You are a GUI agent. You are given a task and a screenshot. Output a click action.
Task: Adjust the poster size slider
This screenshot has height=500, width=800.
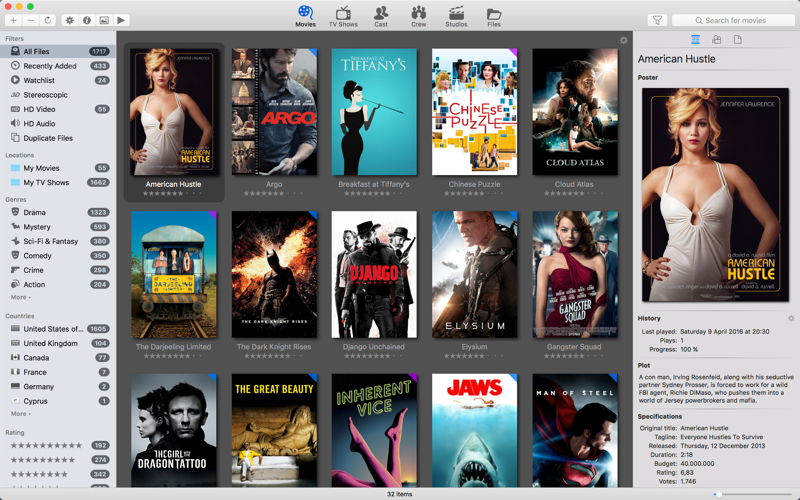pyautogui.click(x=717, y=494)
